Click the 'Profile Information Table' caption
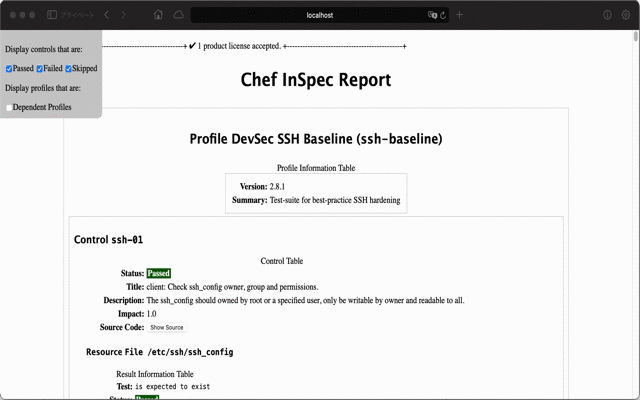This screenshot has width=640, height=400. coord(316,168)
